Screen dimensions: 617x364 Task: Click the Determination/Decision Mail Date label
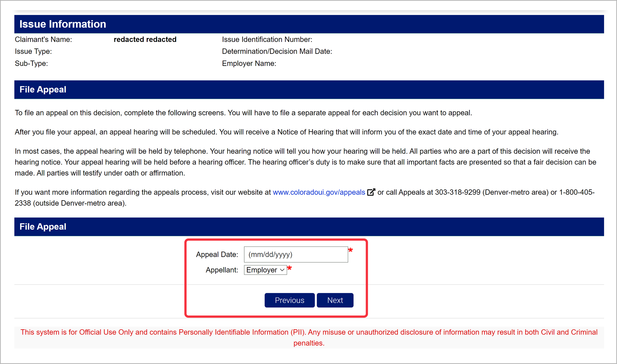click(x=277, y=51)
